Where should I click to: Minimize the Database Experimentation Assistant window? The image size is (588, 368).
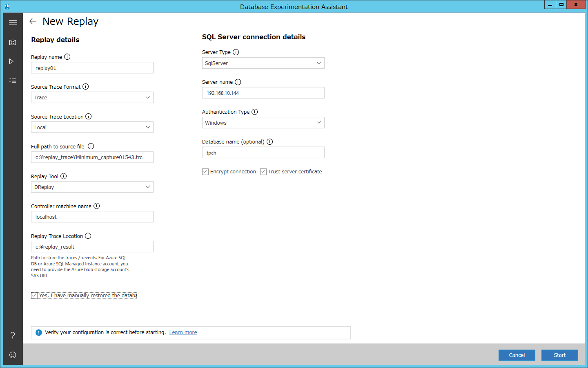pos(550,5)
